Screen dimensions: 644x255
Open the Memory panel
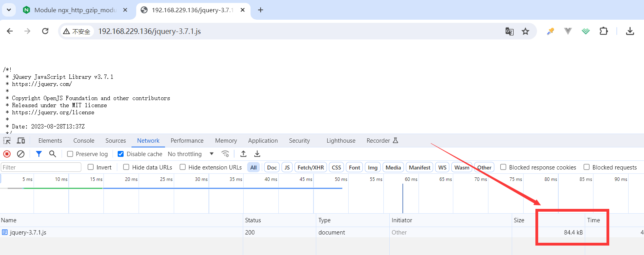[226, 141]
